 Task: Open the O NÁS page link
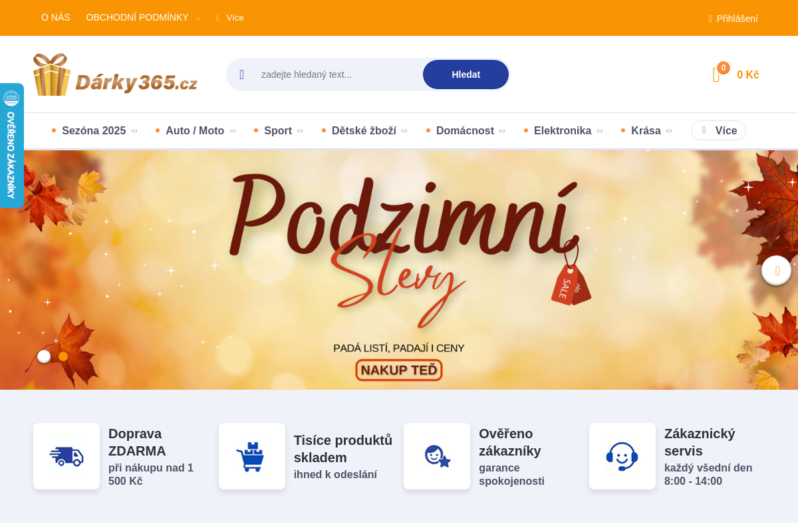55,17
